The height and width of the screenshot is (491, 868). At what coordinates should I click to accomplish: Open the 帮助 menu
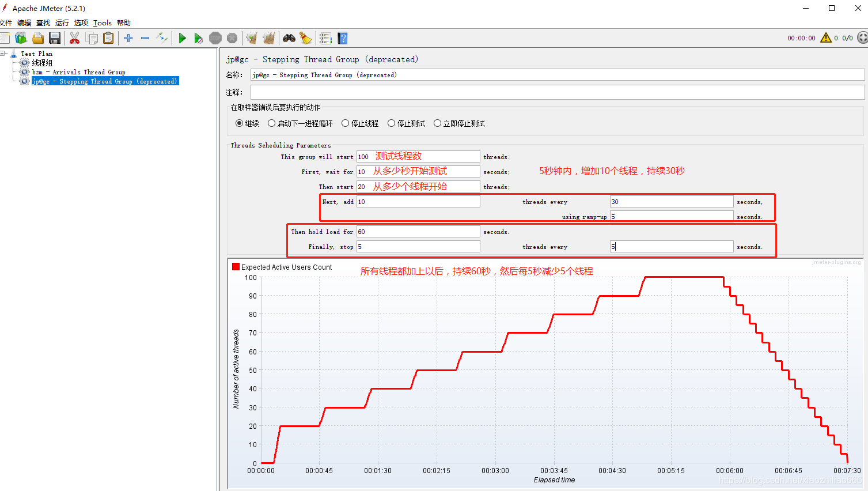coord(124,23)
